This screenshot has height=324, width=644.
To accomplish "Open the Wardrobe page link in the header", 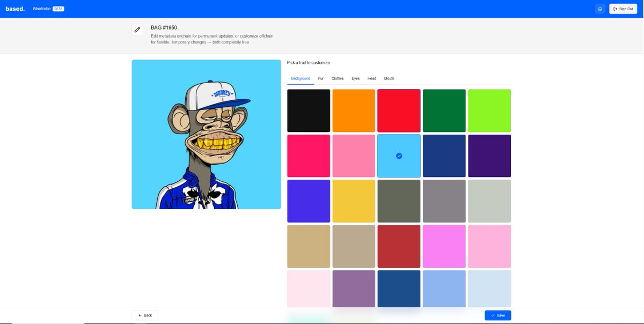I will click(41, 9).
